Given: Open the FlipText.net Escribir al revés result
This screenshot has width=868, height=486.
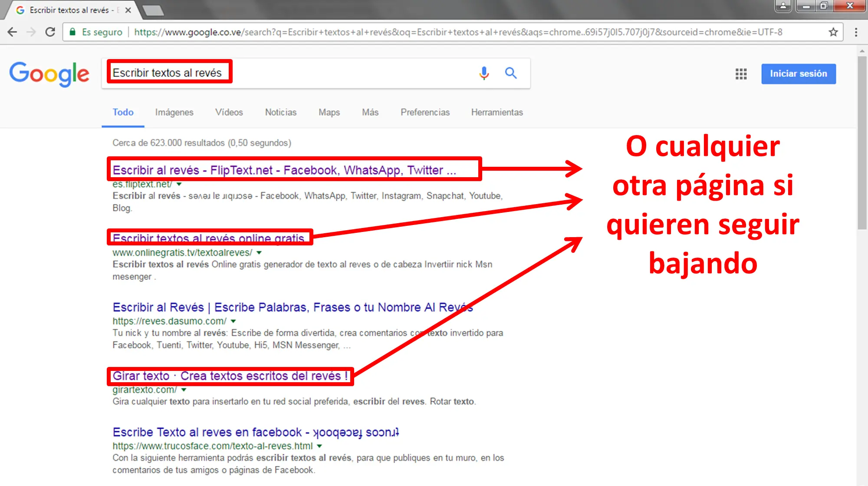Looking at the screenshot, I should pos(284,170).
